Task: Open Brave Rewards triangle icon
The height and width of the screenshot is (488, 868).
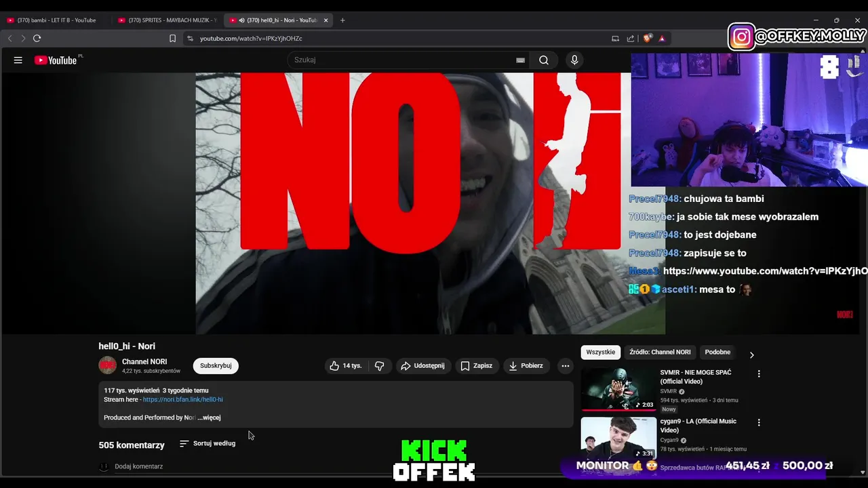Action: pyautogui.click(x=662, y=39)
